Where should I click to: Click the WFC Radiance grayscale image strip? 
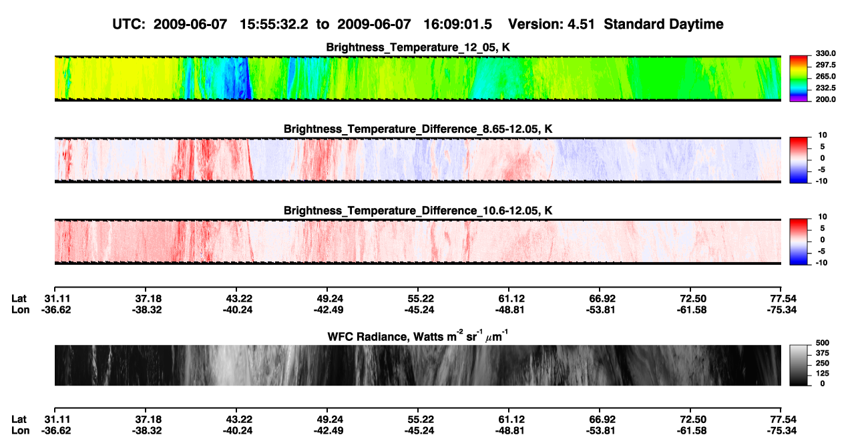click(418, 366)
